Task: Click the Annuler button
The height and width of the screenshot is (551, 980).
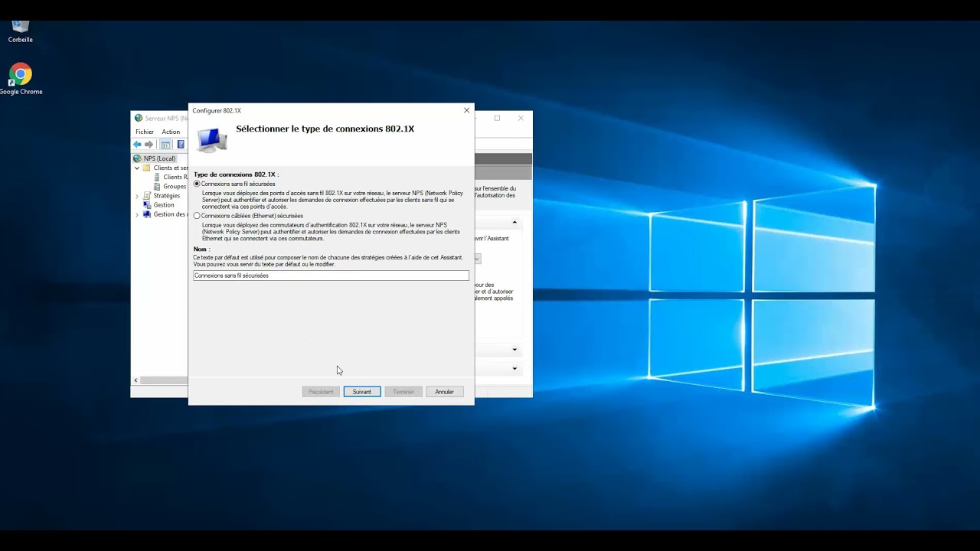Action: [x=445, y=392]
